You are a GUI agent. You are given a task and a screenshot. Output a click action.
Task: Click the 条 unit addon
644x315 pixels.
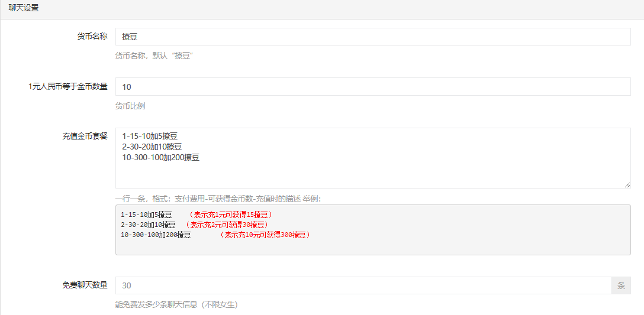pyautogui.click(x=622, y=285)
